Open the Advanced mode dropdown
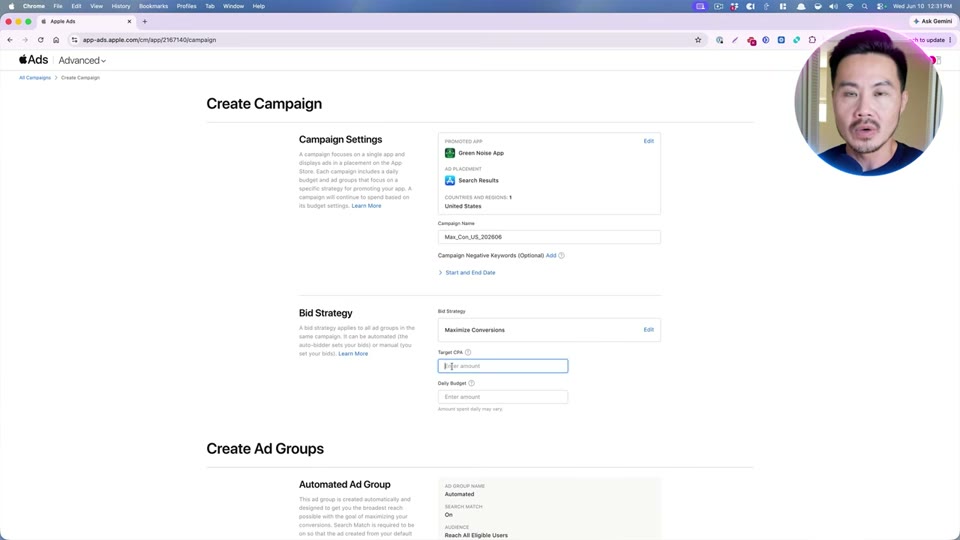960x540 pixels. (82, 61)
